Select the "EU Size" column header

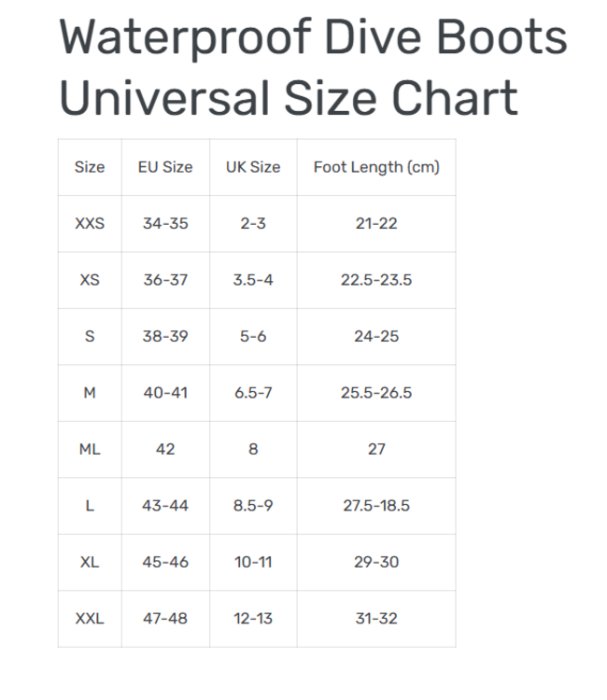[x=165, y=167]
